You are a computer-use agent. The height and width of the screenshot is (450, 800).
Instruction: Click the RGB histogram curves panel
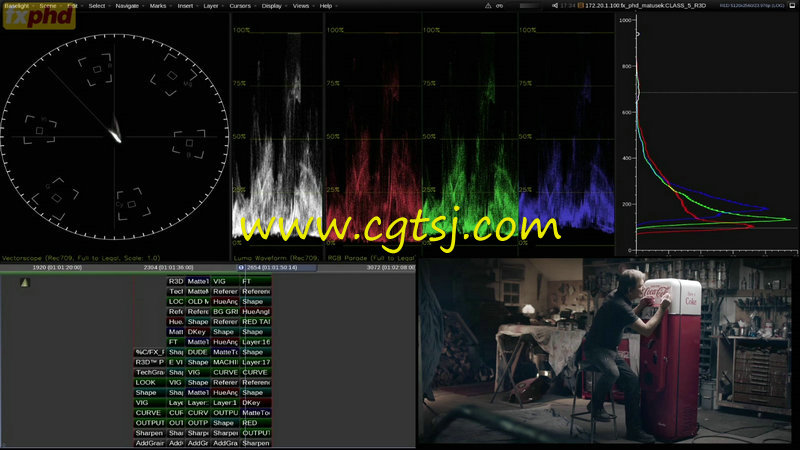[x=708, y=134]
